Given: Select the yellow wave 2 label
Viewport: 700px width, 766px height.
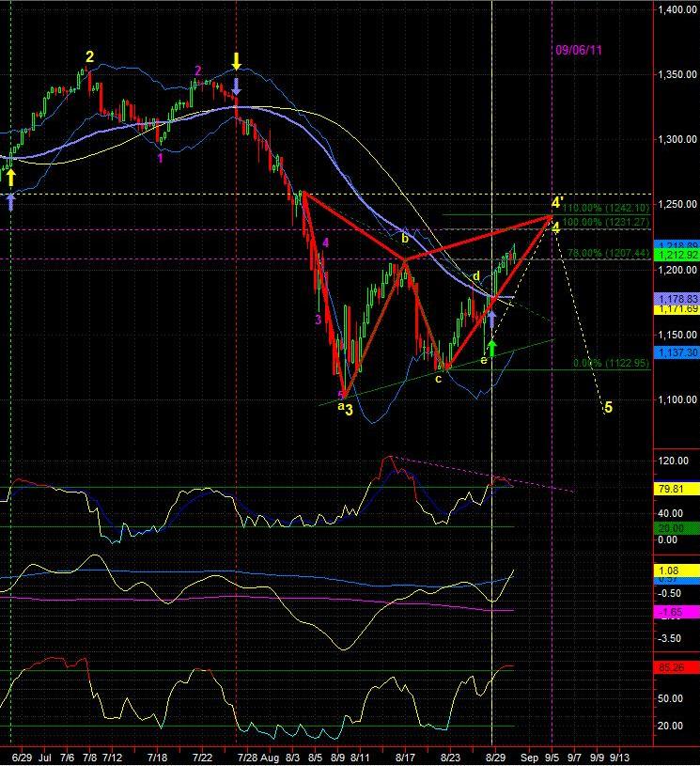Looking at the screenshot, I should [x=89, y=57].
